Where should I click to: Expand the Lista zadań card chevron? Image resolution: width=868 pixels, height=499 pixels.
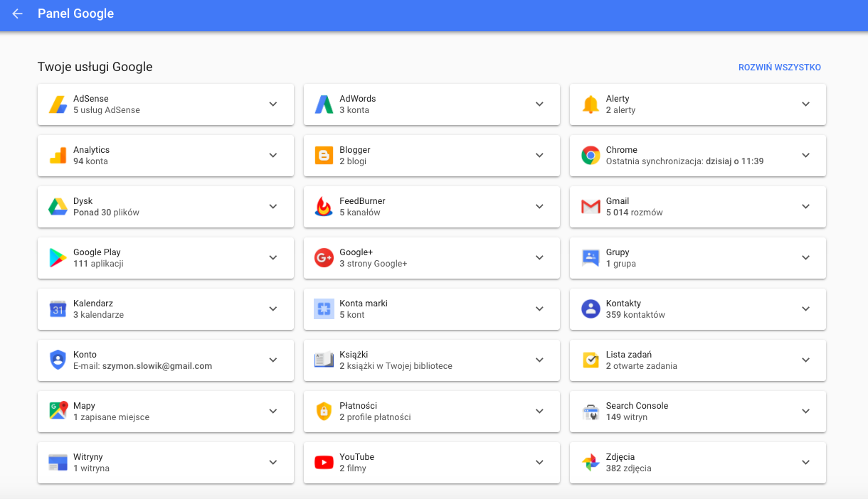[806, 360]
